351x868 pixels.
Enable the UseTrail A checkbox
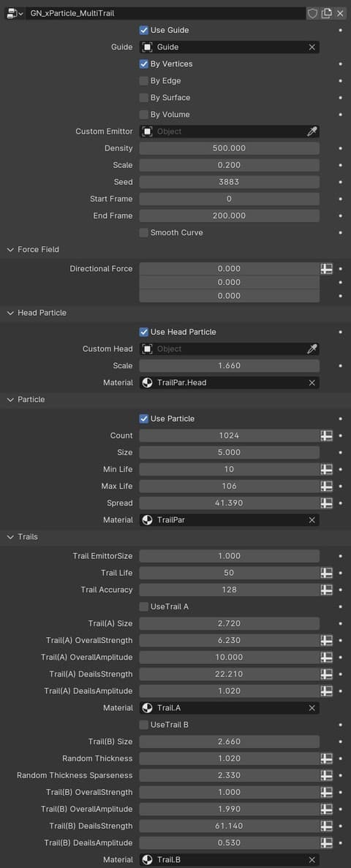pyautogui.click(x=144, y=606)
